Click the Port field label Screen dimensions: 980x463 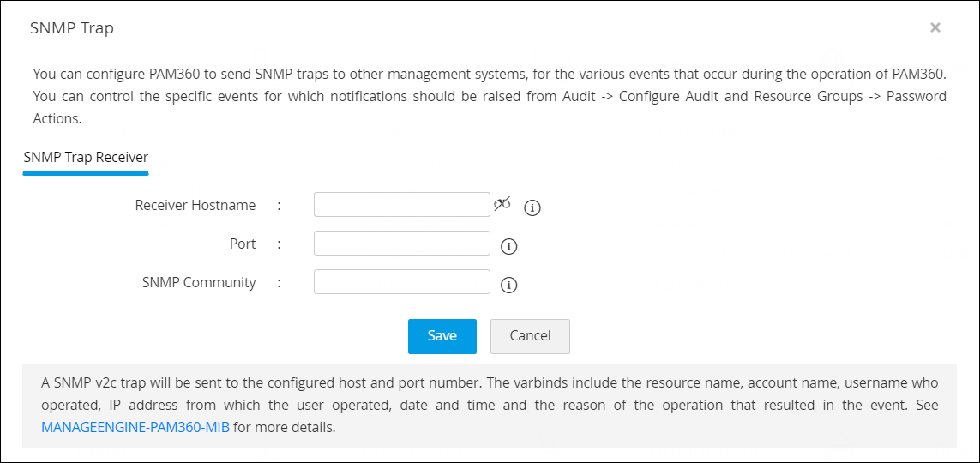pyautogui.click(x=243, y=244)
